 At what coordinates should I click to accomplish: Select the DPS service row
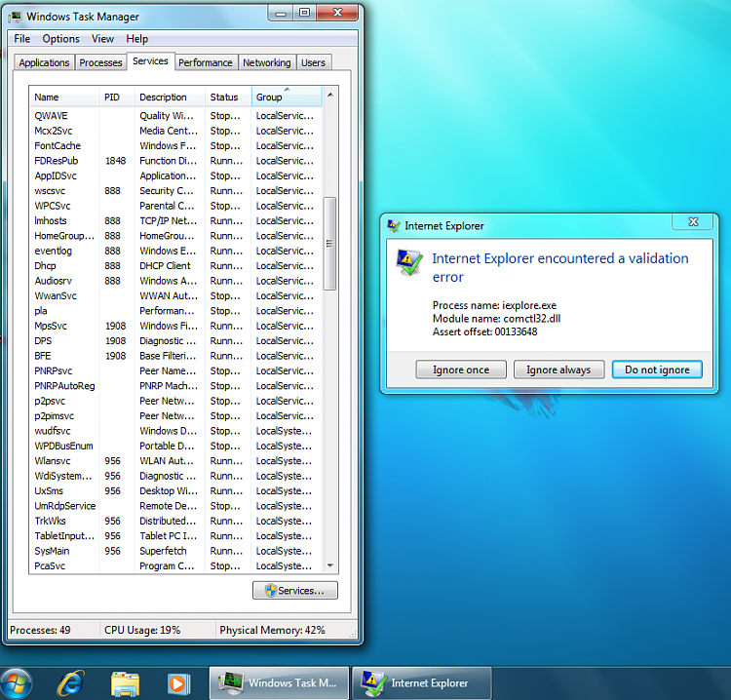point(175,341)
